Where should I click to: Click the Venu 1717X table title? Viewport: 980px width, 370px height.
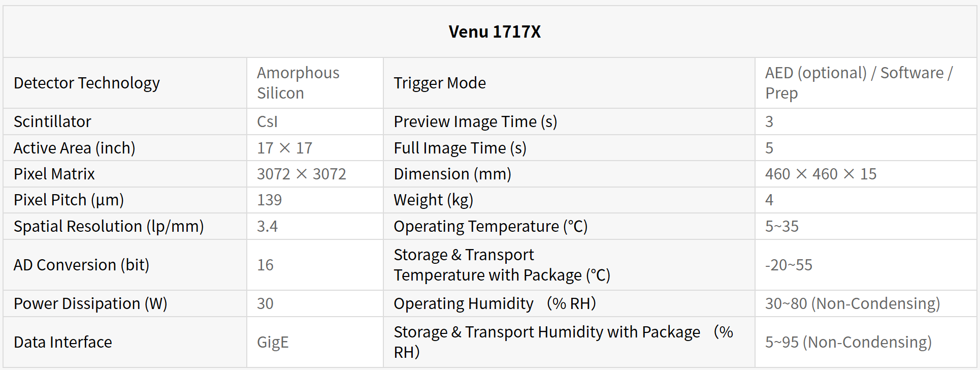click(494, 32)
